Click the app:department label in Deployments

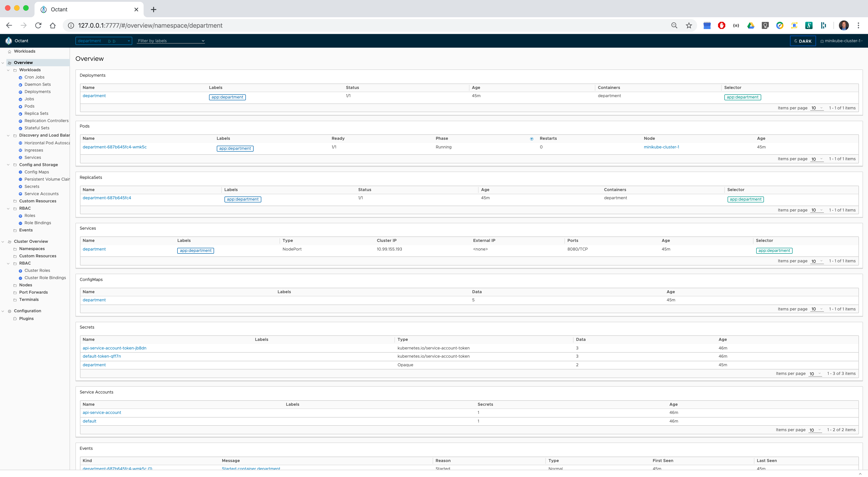click(227, 97)
